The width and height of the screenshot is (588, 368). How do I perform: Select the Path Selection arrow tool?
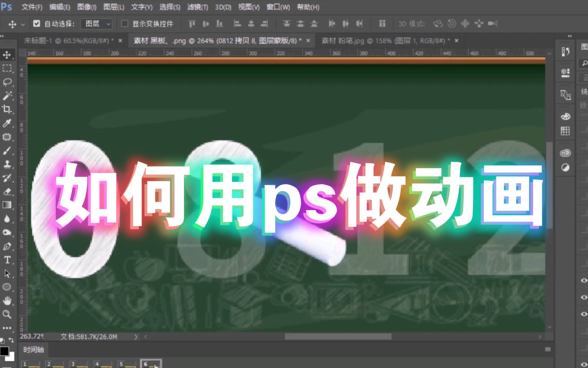click(7, 274)
